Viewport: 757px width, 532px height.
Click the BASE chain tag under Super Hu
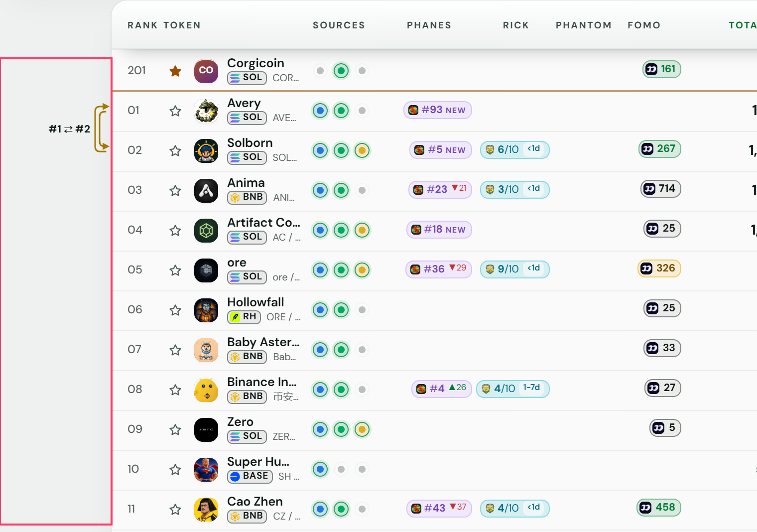point(250,476)
